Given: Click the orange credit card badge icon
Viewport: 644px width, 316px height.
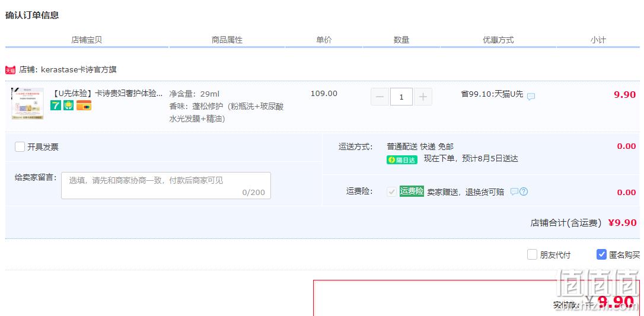Looking at the screenshot, I should point(84,106).
